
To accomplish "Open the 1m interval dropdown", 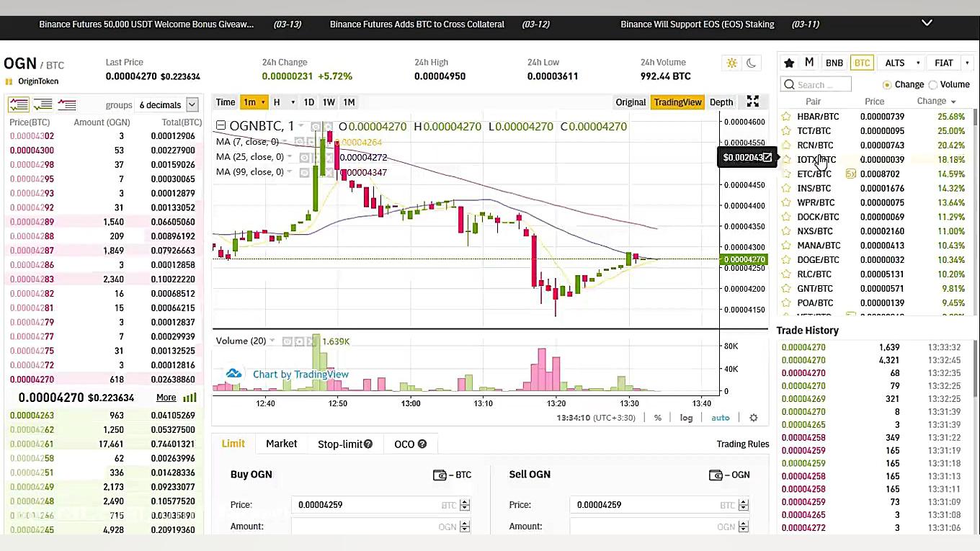I will [x=254, y=102].
